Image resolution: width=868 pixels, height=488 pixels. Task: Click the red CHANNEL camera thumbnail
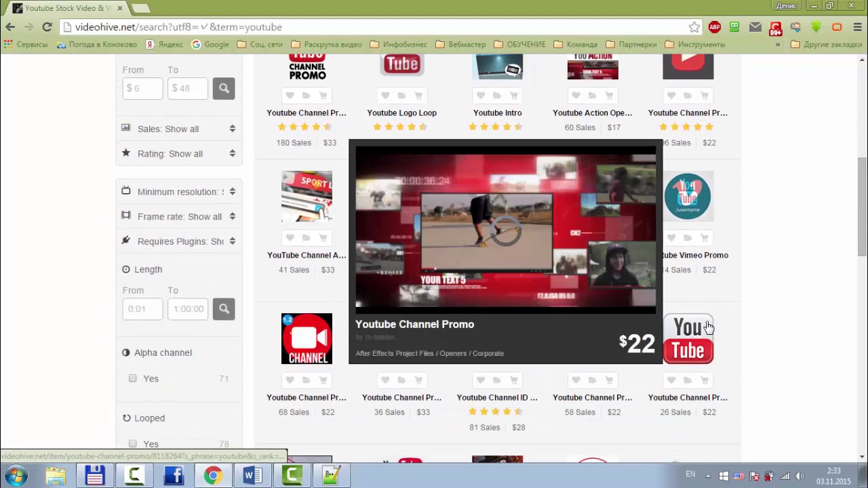click(307, 339)
